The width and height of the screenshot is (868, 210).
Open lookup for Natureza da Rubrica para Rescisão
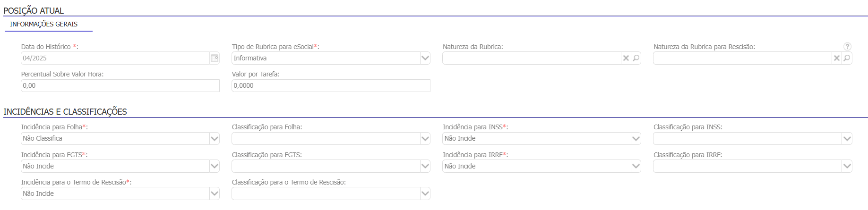pyautogui.click(x=847, y=58)
